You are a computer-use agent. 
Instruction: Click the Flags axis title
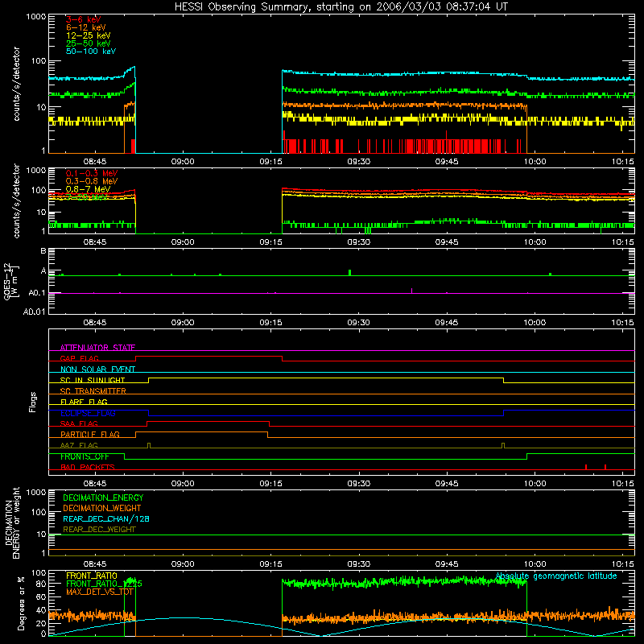click(33, 402)
